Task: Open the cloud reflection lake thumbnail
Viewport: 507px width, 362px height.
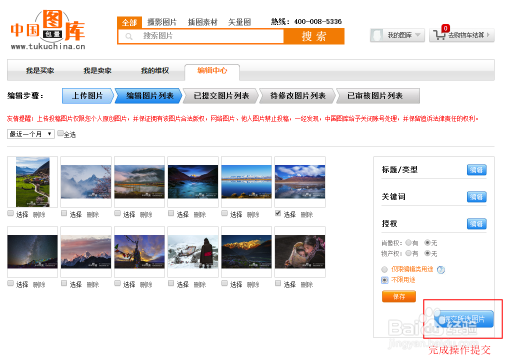Action: click(300, 182)
